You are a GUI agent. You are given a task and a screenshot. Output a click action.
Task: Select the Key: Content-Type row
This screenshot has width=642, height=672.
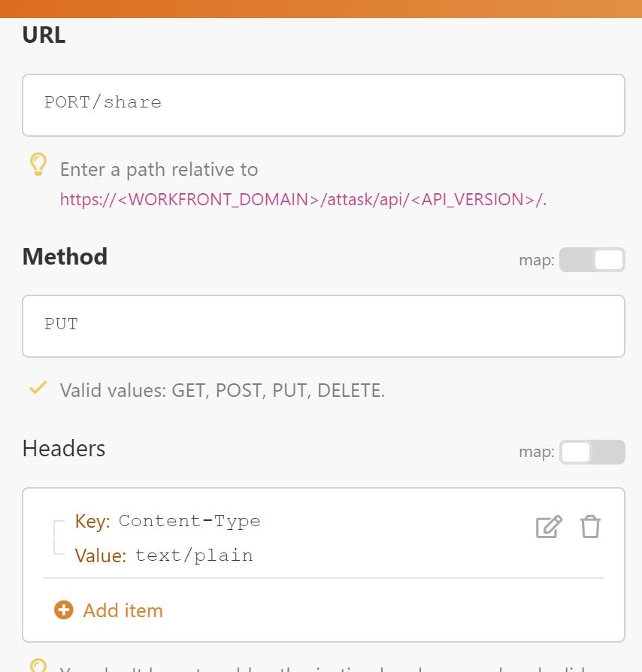(168, 521)
